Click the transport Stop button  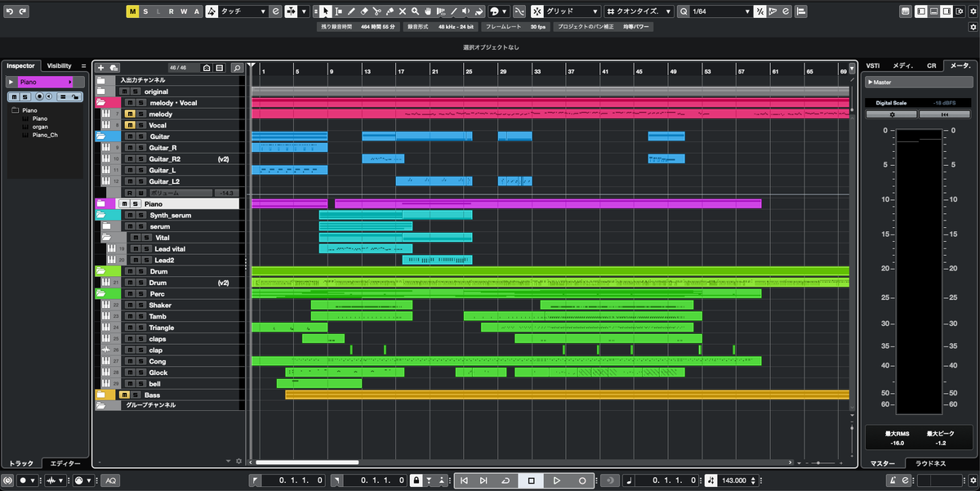pyautogui.click(x=531, y=480)
